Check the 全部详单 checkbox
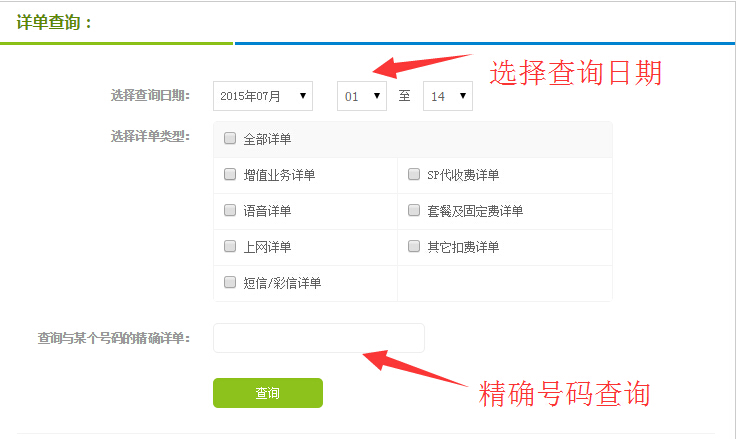The height and width of the screenshot is (439, 736). coord(230,139)
